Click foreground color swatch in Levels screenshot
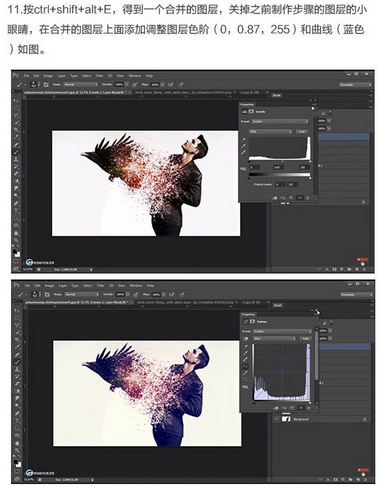 click(15, 251)
